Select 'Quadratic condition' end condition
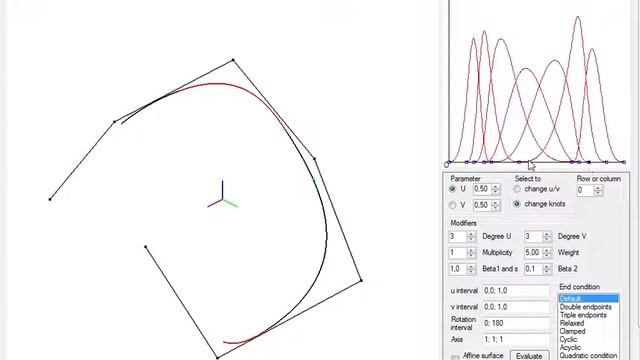 coord(589,356)
